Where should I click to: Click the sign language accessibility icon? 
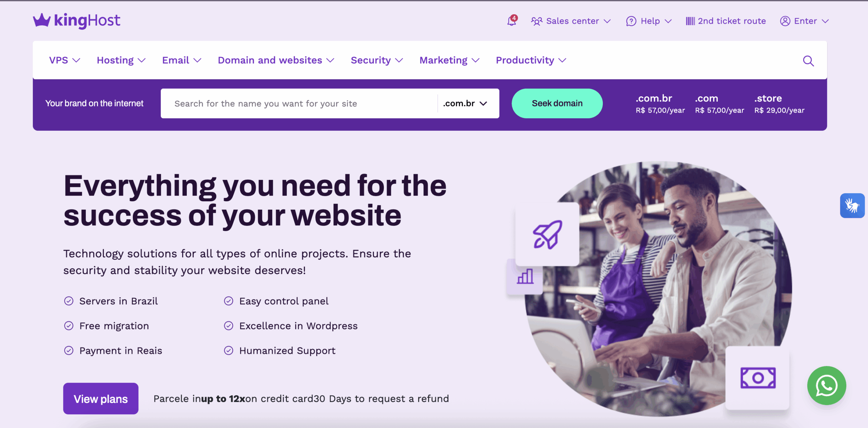(x=852, y=205)
